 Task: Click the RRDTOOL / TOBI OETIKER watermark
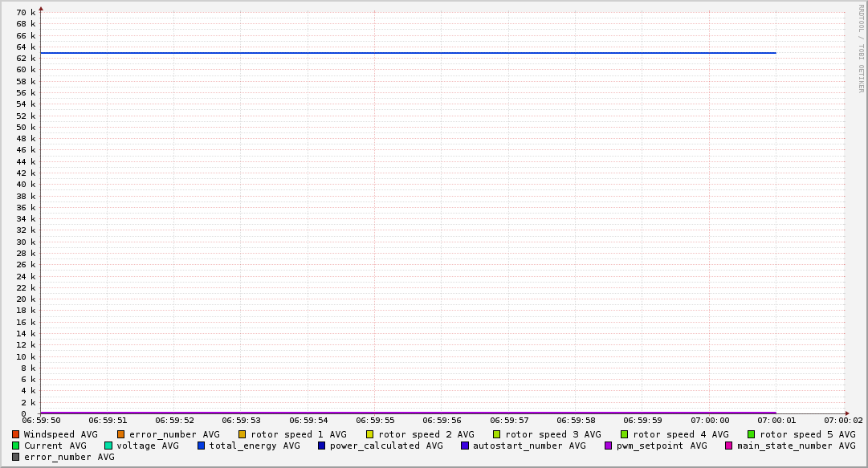tap(861, 48)
